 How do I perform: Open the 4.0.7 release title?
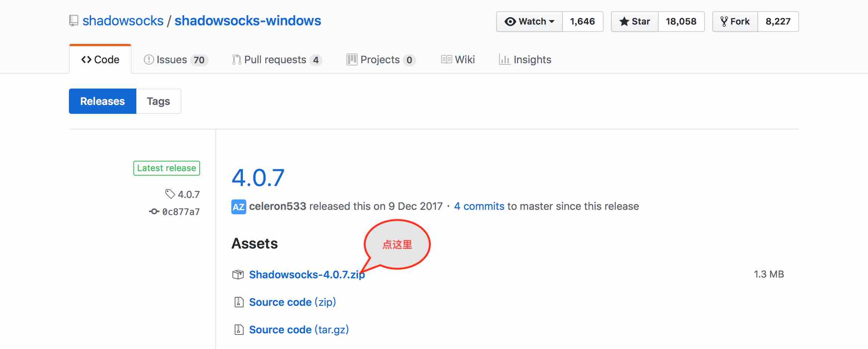(x=258, y=177)
